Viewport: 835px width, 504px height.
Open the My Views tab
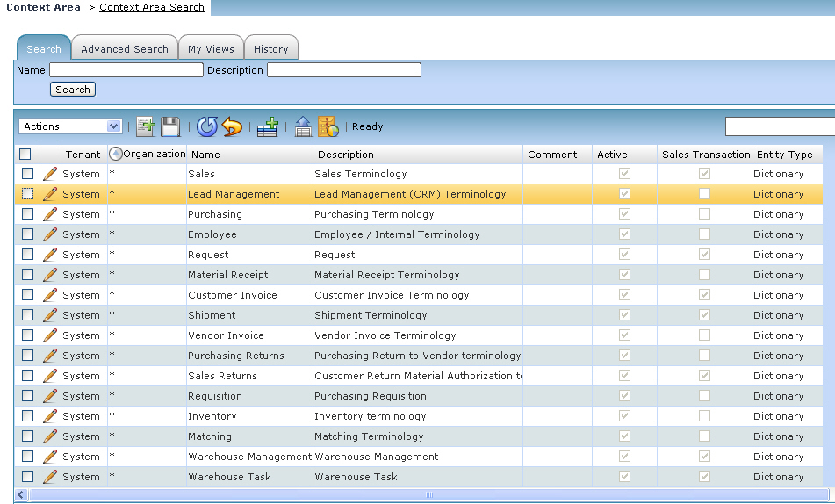pyautogui.click(x=211, y=49)
